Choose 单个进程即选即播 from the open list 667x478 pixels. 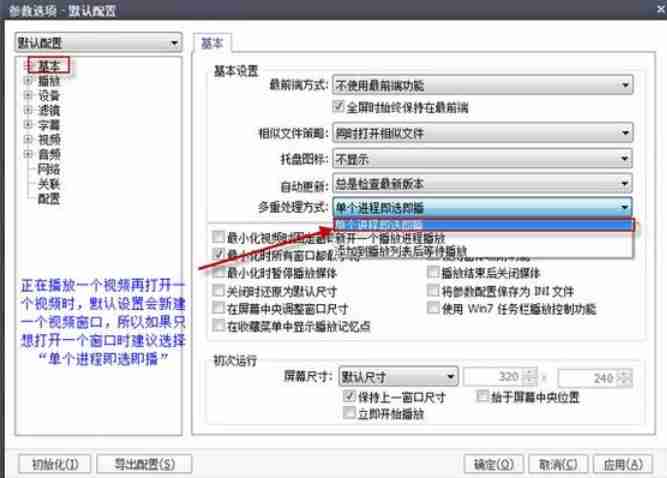483,225
